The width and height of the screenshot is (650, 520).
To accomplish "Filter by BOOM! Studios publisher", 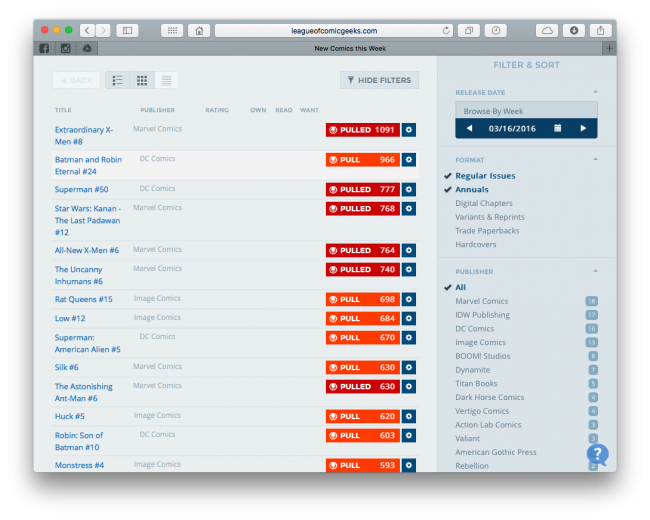I will coord(483,356).
